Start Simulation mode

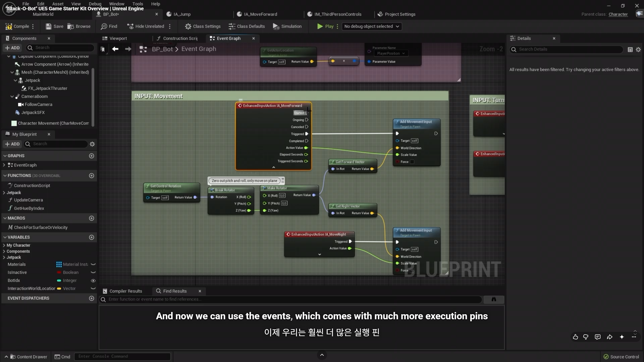(x=287, y=26)
